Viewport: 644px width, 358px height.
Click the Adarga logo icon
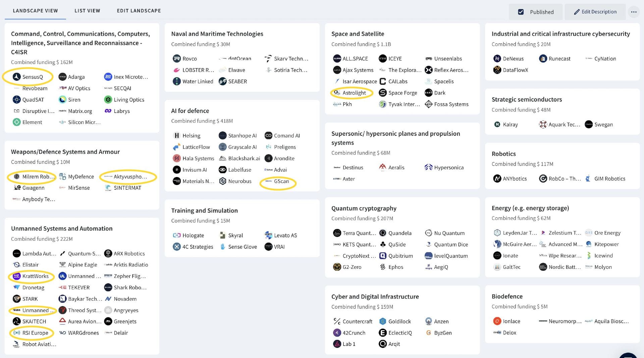(62, 77)
